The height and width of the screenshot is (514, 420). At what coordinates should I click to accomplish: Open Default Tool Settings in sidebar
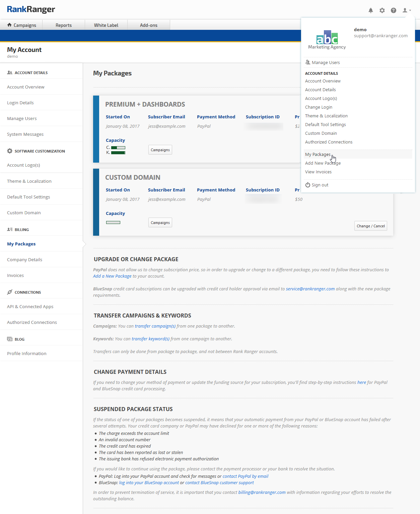[x=28, y=197]
